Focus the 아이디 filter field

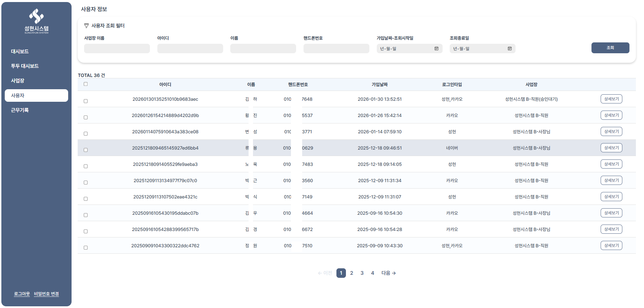(190, 49)
